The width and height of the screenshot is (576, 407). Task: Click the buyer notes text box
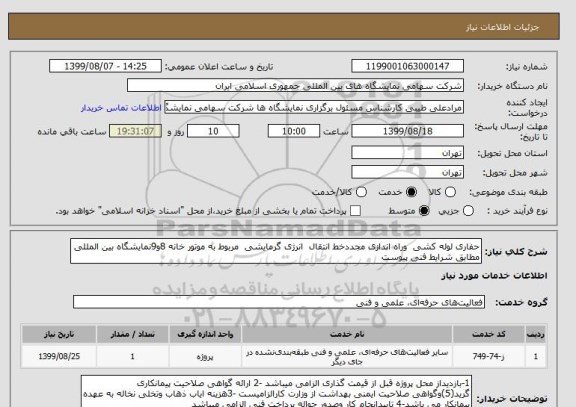click(277, 391)
